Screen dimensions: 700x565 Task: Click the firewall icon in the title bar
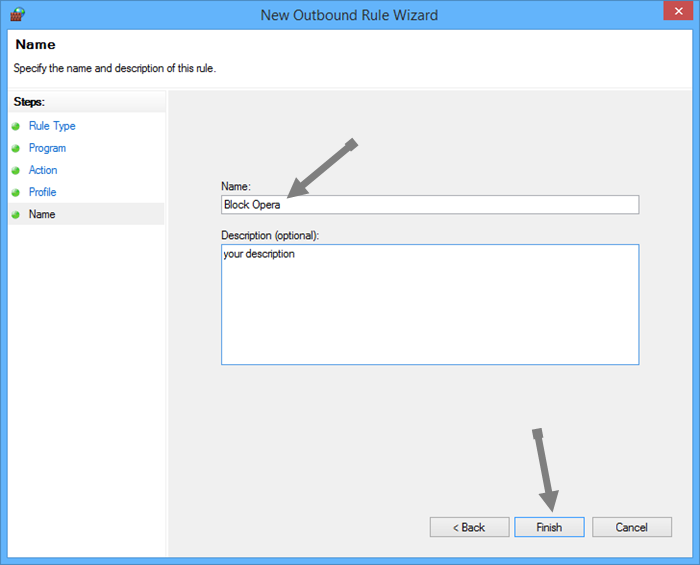point(17,14)
